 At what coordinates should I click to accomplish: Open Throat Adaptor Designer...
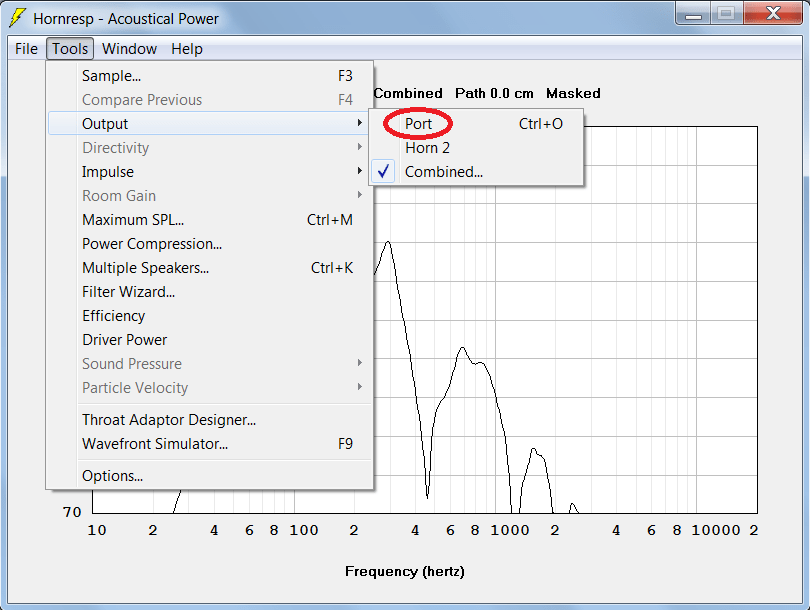(210, 420)
